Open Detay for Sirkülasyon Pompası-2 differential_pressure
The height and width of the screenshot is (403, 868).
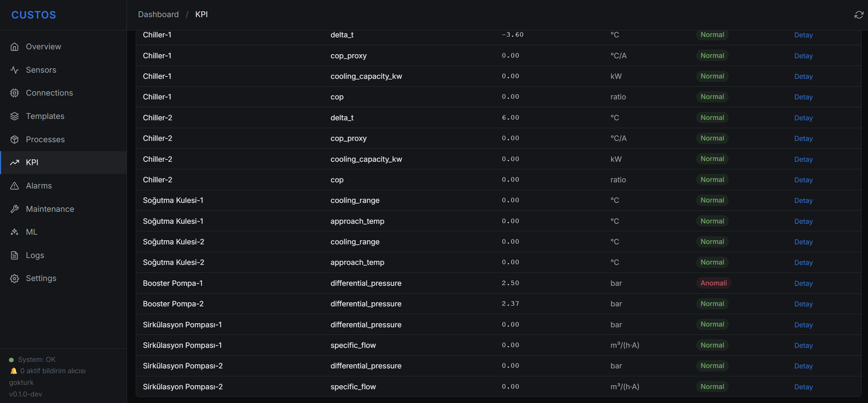point(803,366)
